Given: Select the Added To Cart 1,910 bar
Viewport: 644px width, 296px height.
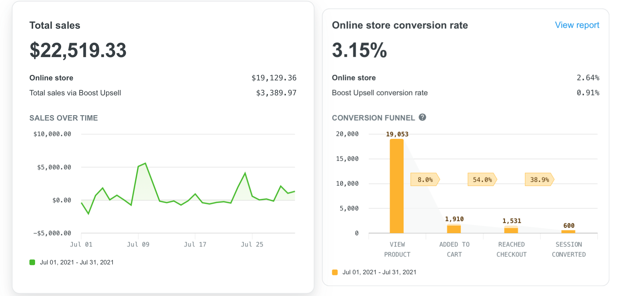Looking at the screenshot, I should point(454,229).
